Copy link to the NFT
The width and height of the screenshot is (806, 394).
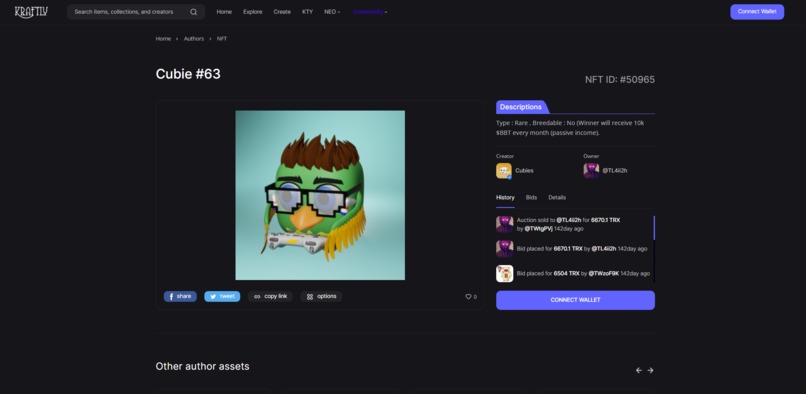point(270,297)
